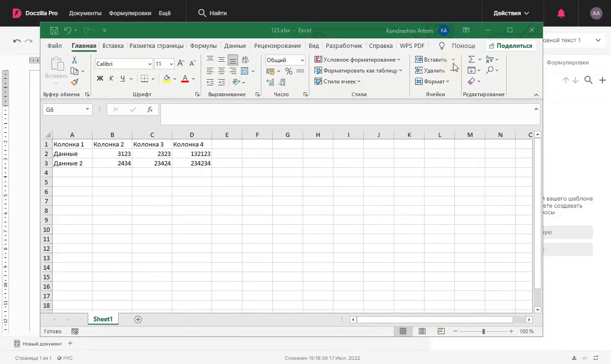Switch to Page Break Preview icon
This screenshot has width=611, height=364.
[441, 331]
